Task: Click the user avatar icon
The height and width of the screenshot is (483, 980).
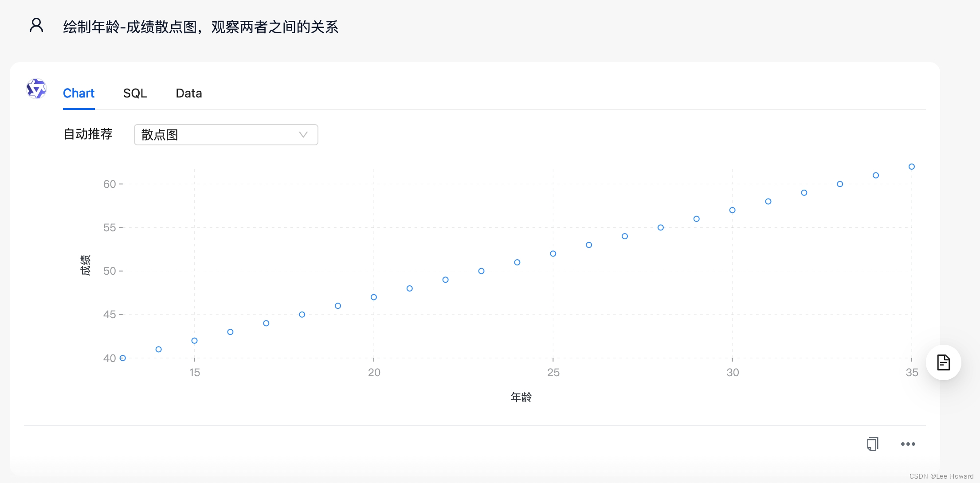Action: pos(36,25)
